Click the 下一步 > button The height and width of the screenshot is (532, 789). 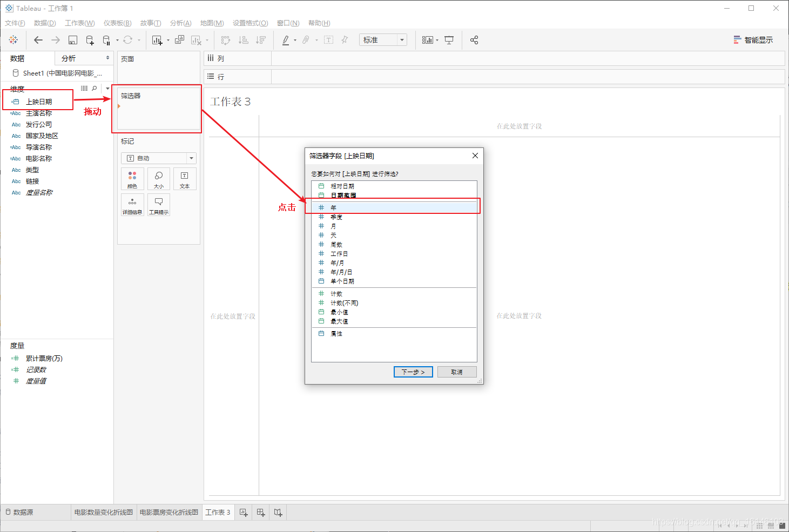point(413,372)
